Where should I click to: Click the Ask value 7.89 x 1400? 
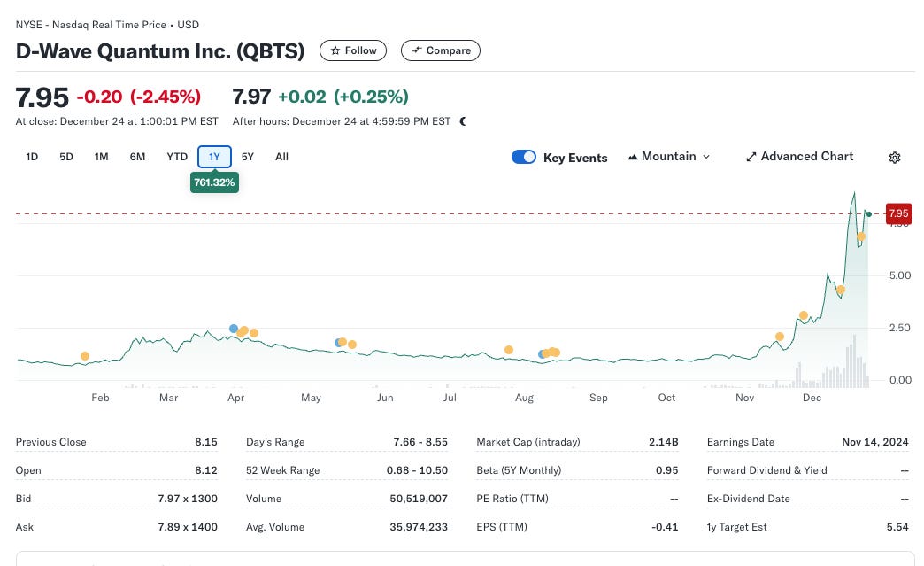188,527
